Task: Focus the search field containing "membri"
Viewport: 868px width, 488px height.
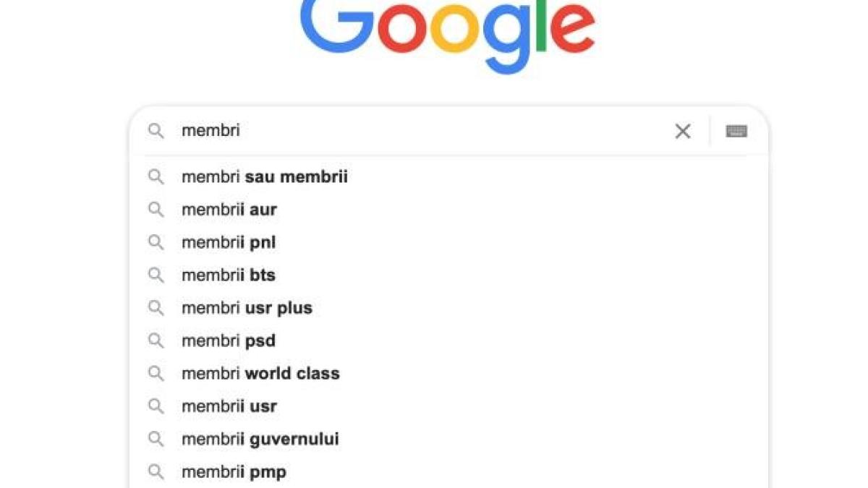Action: [x=420, y=132]
